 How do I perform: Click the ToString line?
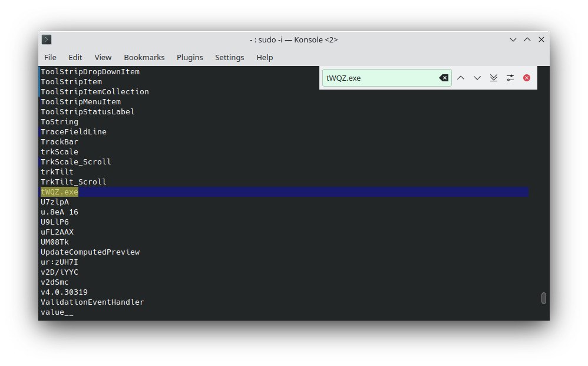coord(60,122)
